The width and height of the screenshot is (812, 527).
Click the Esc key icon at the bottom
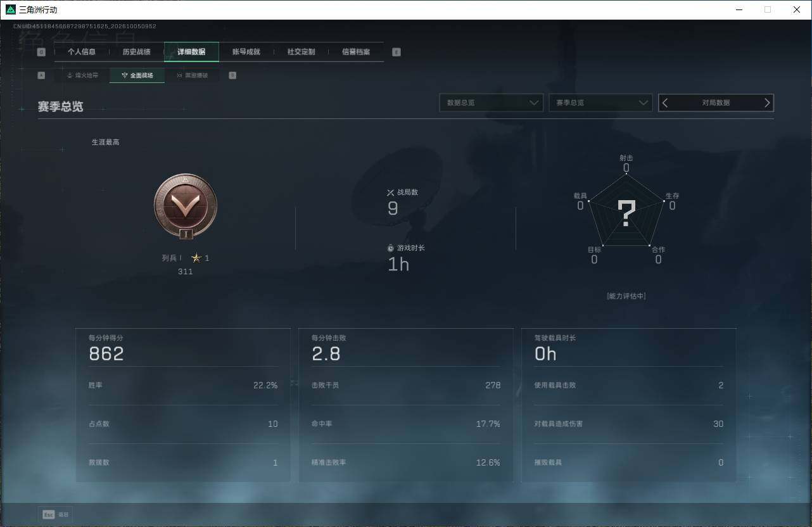pos(48,514)
